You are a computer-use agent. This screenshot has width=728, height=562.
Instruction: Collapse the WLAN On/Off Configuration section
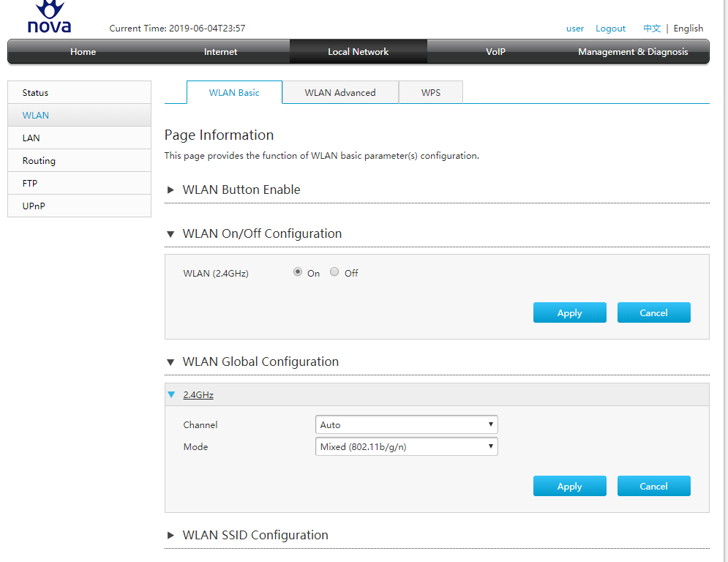click(x=171, y=233)
